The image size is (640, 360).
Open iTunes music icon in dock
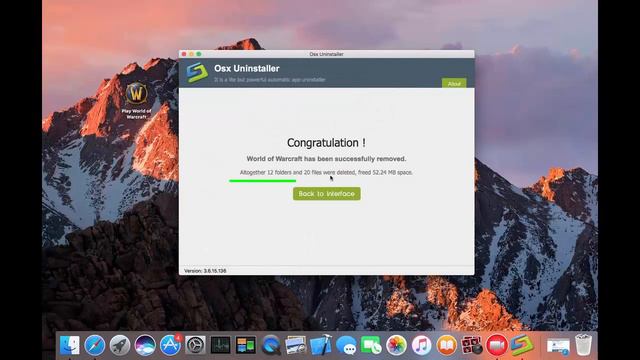[422, 345]
